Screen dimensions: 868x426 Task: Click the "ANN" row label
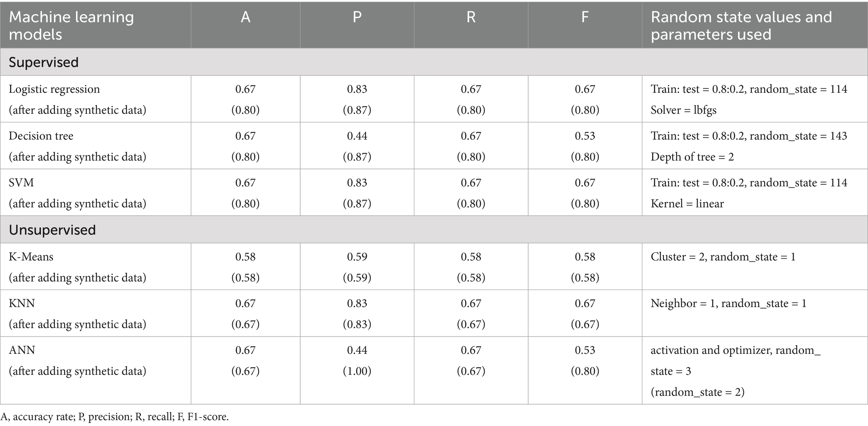(22, 350)
